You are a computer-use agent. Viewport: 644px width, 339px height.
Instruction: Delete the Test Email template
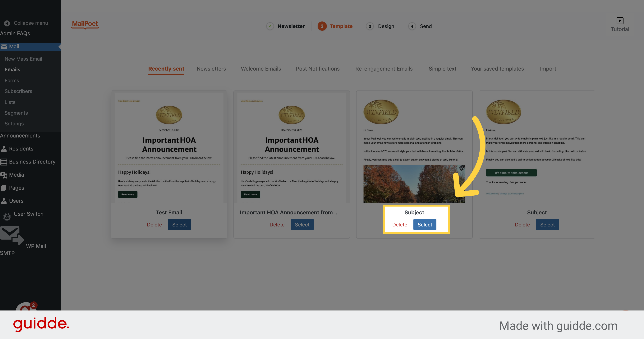(x=154, y=225)
